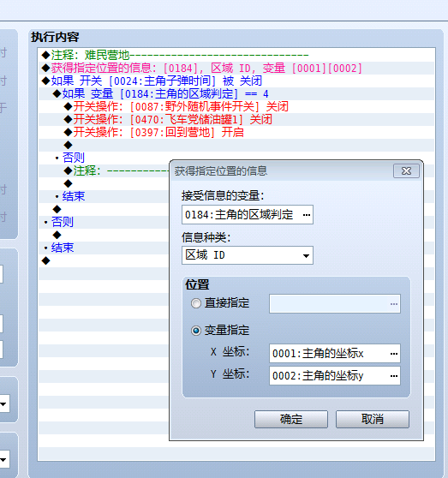Click the 取消 button

[373, 419]
